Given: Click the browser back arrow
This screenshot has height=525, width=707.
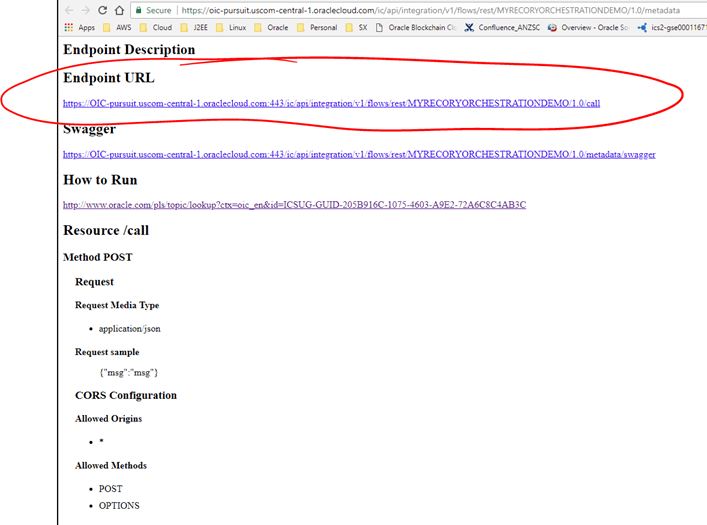Looking at the screenshot, I should click(x=68, y=10).
